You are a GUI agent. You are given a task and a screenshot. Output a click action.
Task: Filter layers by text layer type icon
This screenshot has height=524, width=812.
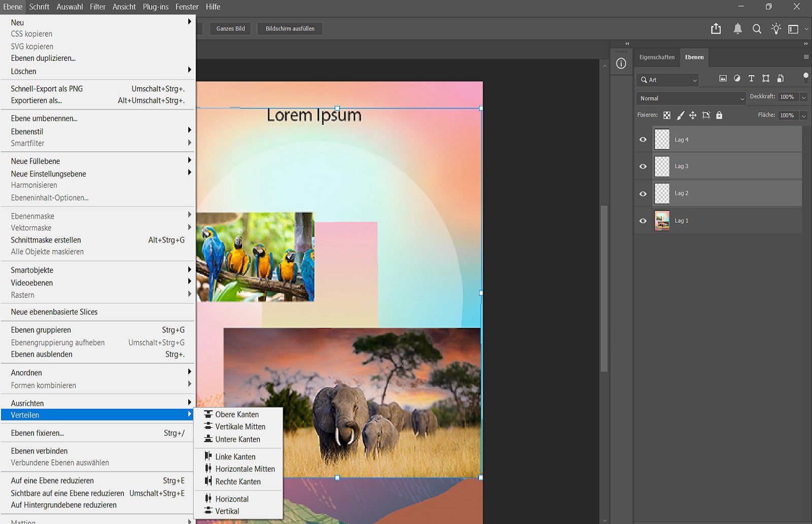751,79
